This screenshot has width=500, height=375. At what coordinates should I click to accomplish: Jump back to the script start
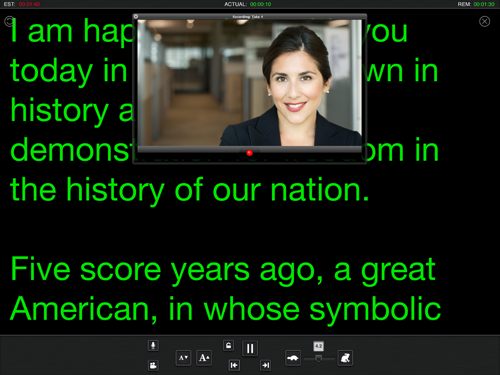(x=234, y=365)
